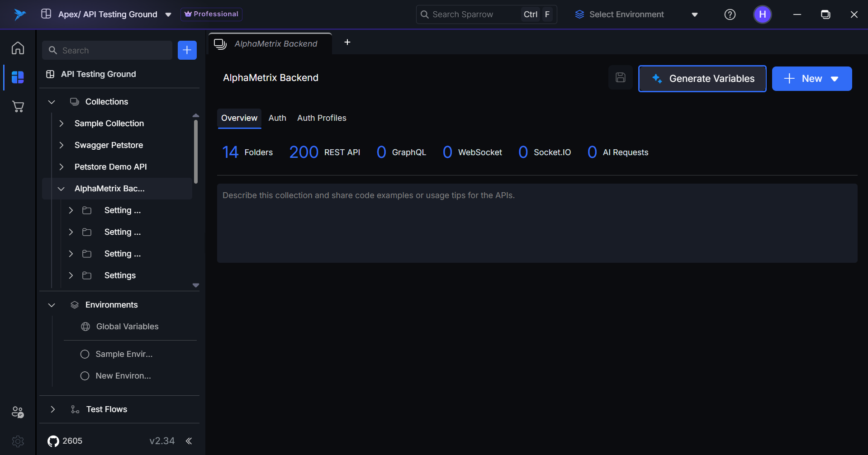The width and height of the screenshot is (868, 455).
Task: Select the Sample Environment radio button
Action: [x=85, y=354]
